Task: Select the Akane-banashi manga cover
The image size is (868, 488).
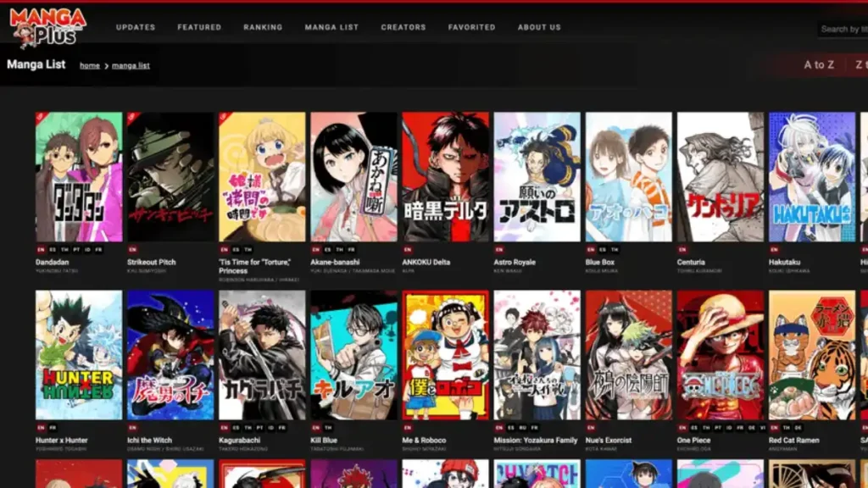Action: coord(353,177)
